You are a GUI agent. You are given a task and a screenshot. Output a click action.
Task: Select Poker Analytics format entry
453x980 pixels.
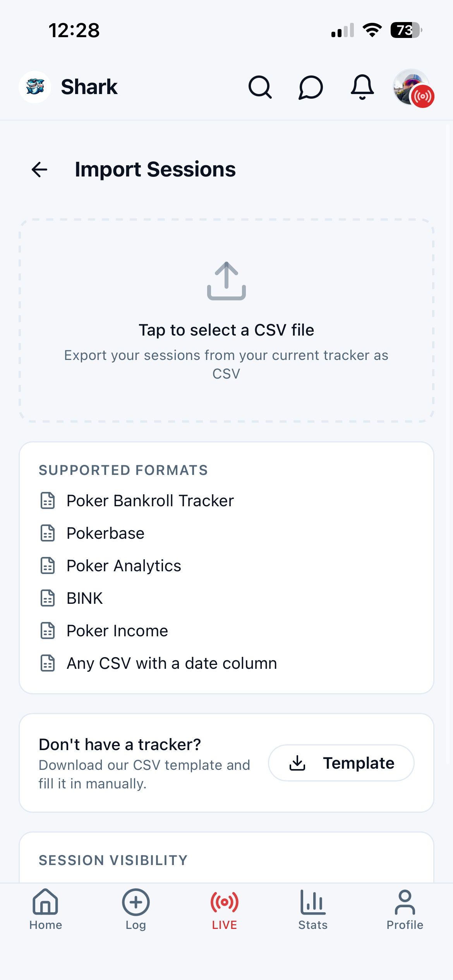click(124, 566)
